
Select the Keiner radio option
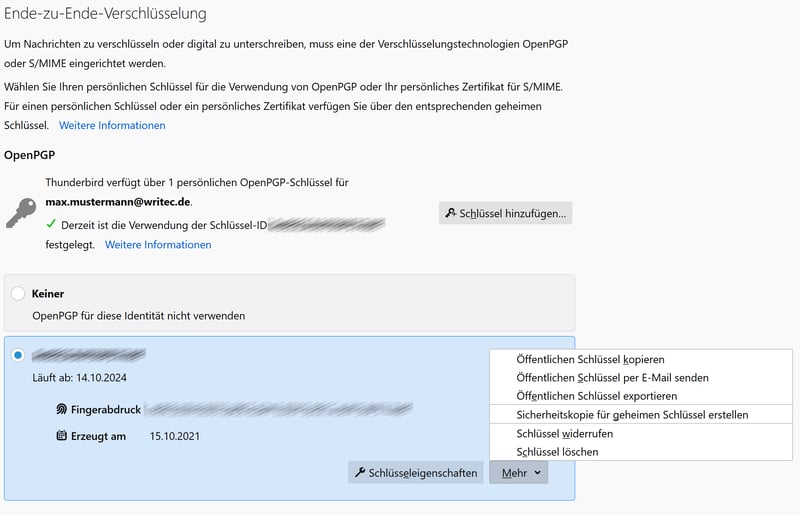pos(18,294)
